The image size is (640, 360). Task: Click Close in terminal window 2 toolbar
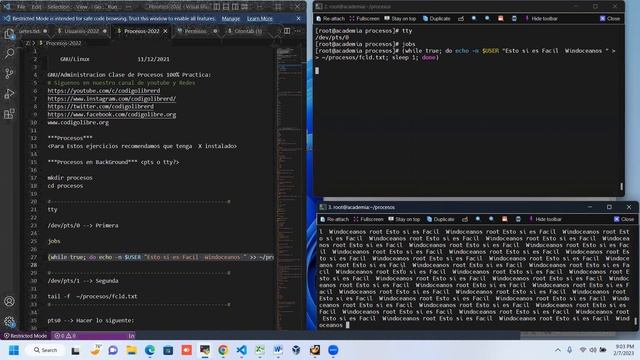coord(610,19)
